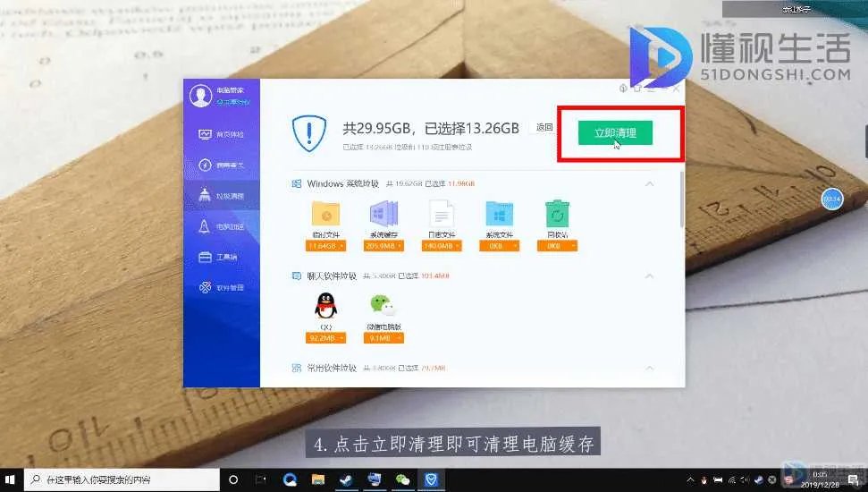Click the Windows 系统垃圾 section icon
This screenshot has height=492, width=868.
(x=297, y=183)
